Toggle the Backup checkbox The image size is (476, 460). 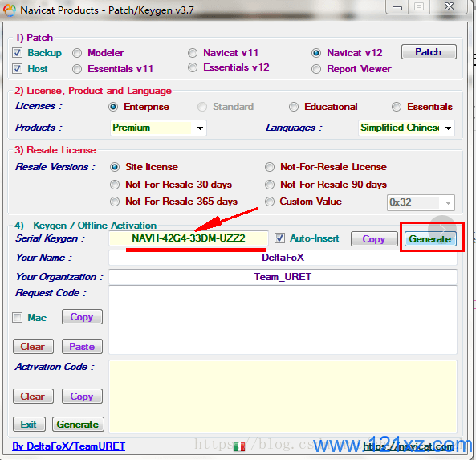click(17, 53)
